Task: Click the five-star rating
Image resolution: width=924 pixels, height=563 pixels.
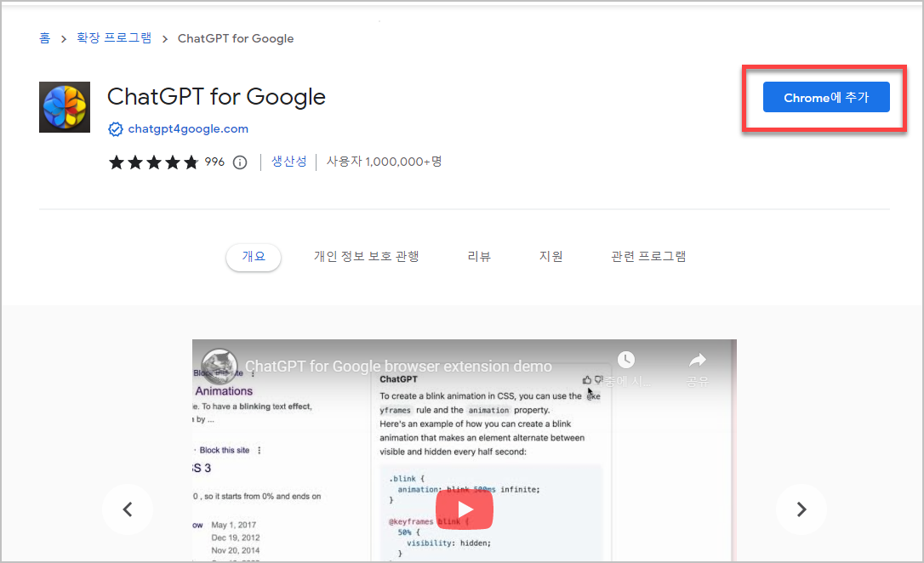Action: [153, 162]
